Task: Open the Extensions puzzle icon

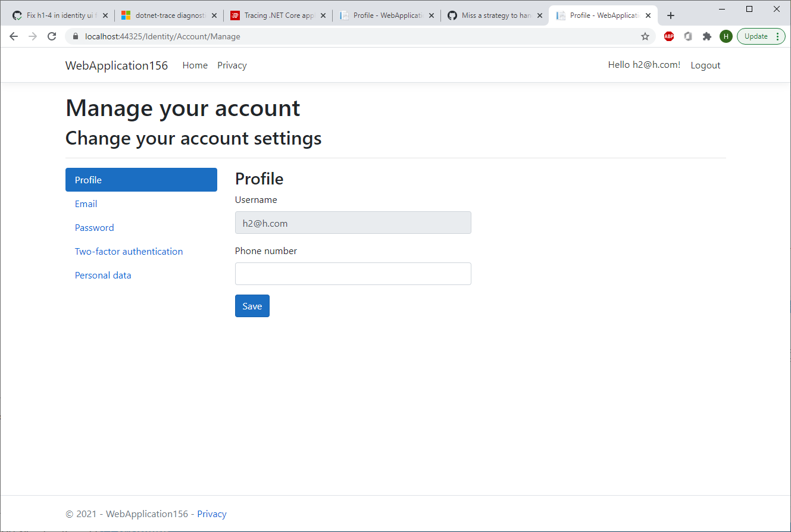Action: pos(707,36)
